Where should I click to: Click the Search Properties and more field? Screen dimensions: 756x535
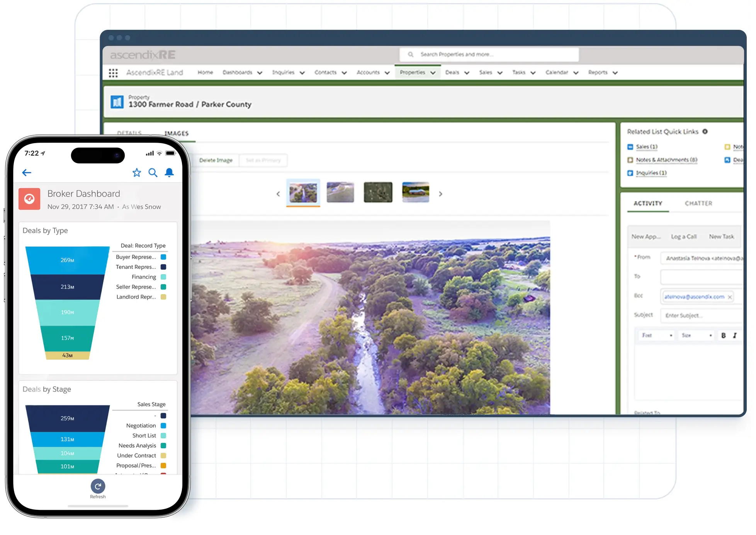489,55
